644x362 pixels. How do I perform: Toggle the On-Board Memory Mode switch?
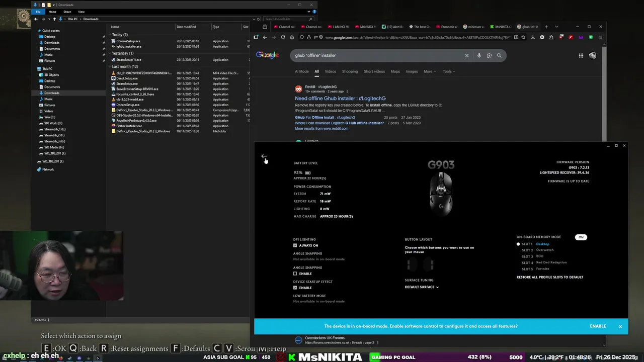581,237
